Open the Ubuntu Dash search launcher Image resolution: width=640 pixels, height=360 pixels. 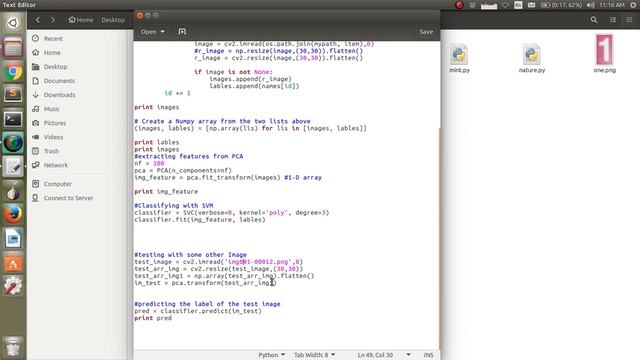(x=13, y=23)
